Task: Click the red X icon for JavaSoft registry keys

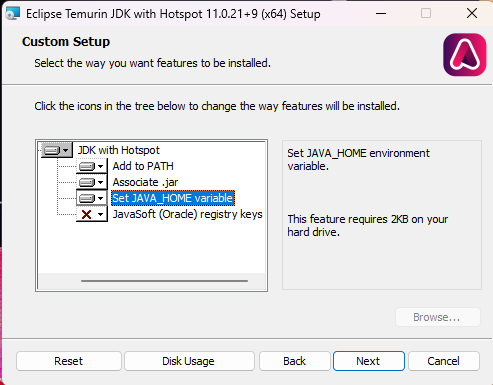Action: (86, 214)
